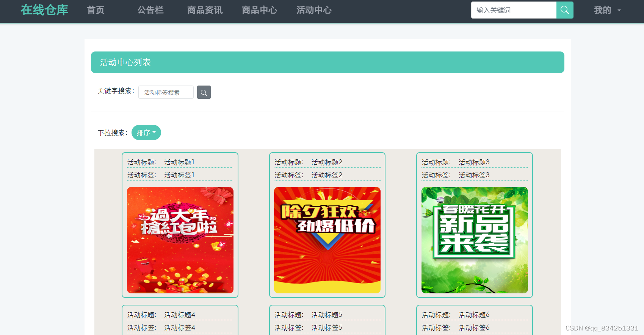Viewport: 644px width, 335px height.
Task: Click the 关键字搜索 label
Action: point(116,91)
